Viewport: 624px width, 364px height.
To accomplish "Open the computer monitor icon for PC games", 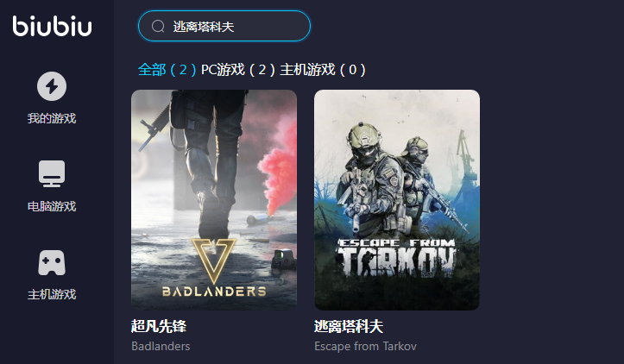I will tap(52, 174).
